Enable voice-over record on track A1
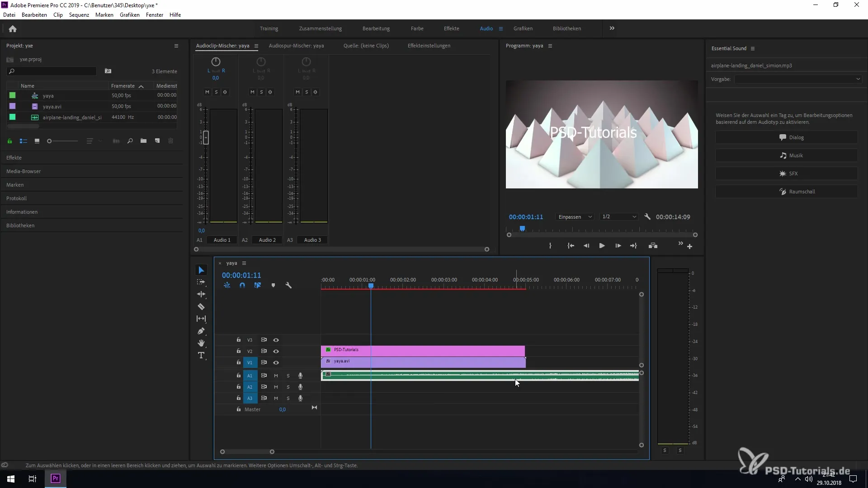Image resolution: width=868 pixels, height=488 pixels. 300,375
